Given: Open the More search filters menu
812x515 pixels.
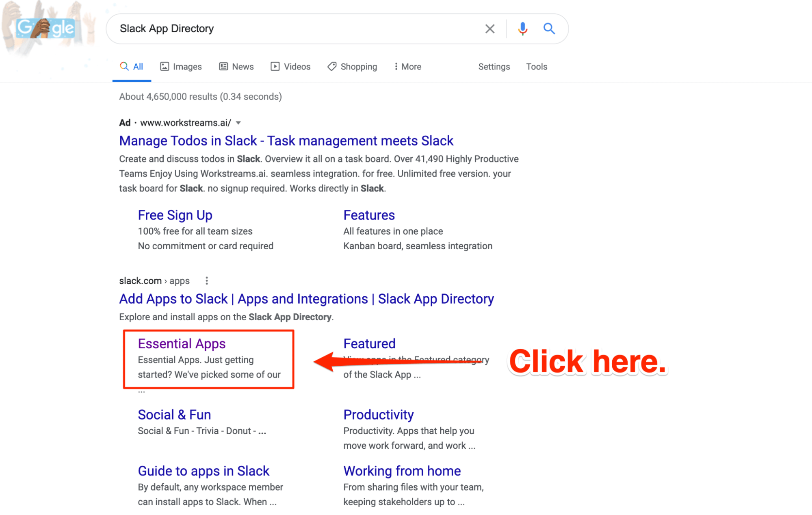Looking at the screenshot, I should [407, 67].
